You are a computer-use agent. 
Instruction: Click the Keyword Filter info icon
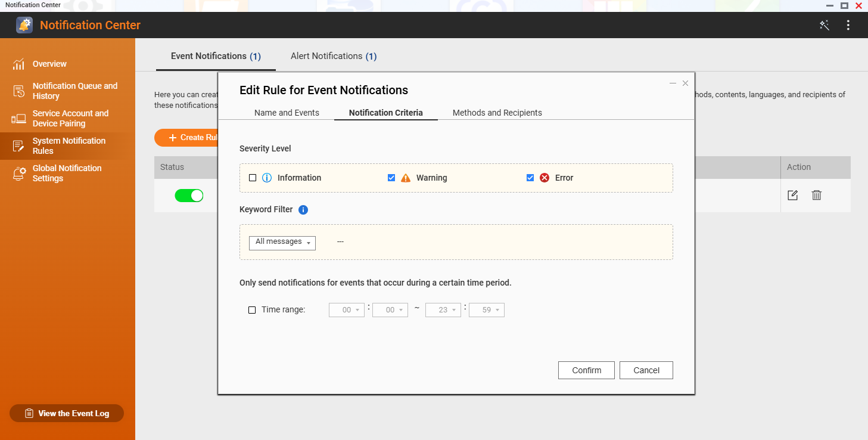(303, 210)
